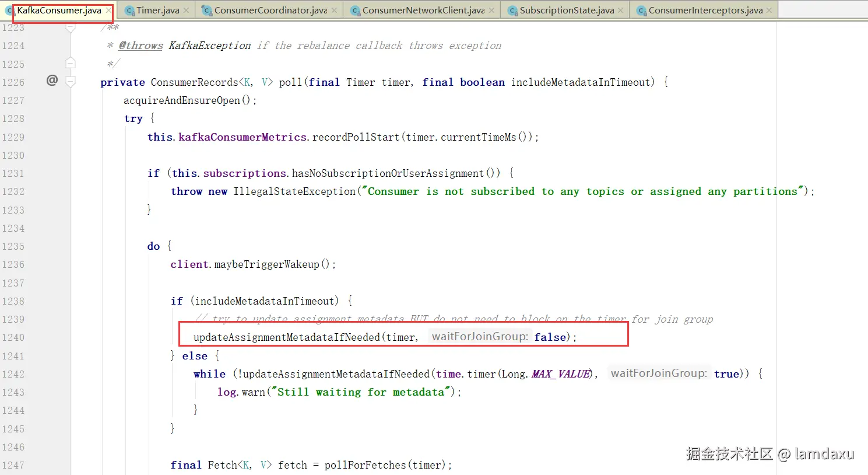868x475 pixels.
Task: Click the class icon on the ConsumerNetworkClient.java tab
Action: pyautogui.click(x=356, y=11)
